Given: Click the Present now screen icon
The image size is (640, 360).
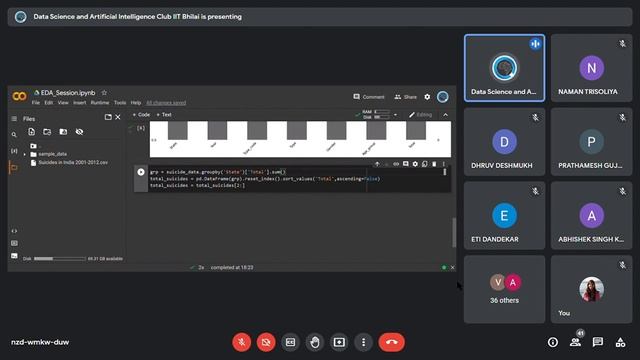Looking at the screenshot, I should point(339,342).
